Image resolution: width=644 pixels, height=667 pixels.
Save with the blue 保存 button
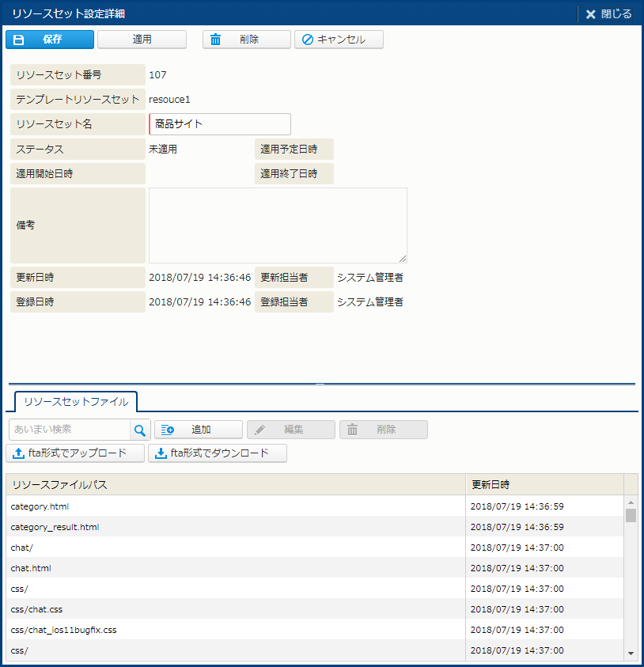(50, 40)
